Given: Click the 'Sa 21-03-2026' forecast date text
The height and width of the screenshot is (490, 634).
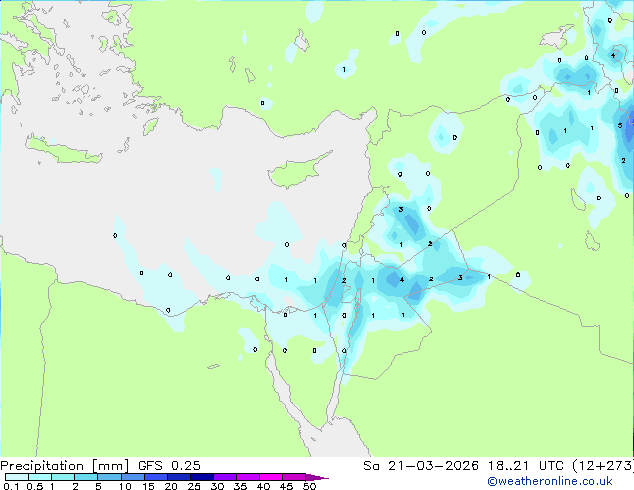Looking at the screenshot, I should click(x=421, y=466).
